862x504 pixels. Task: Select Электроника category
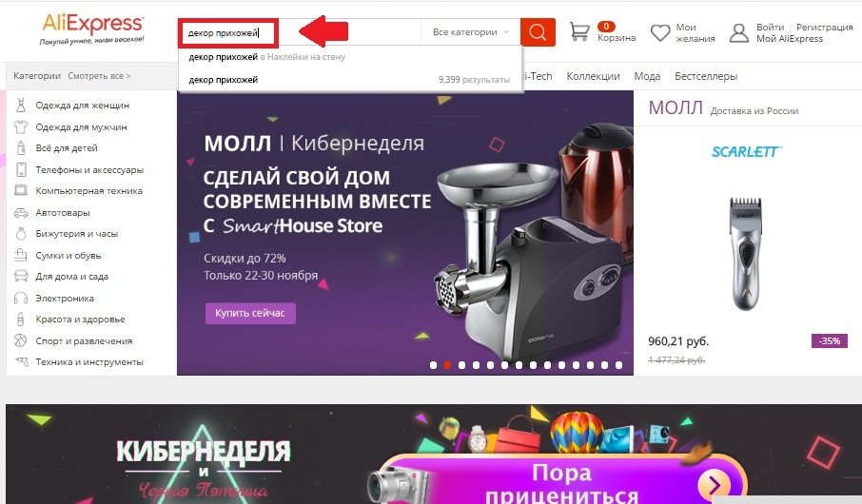[x=65, y=299]
